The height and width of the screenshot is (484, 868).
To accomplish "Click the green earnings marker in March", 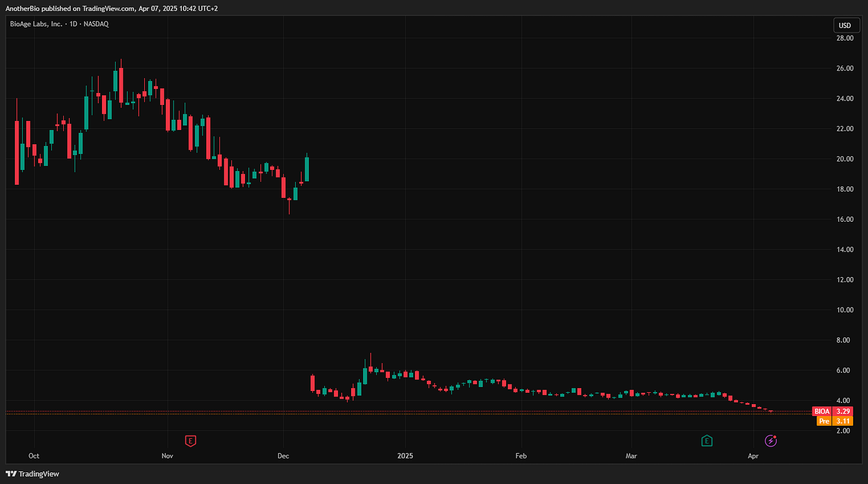I will click(706, 441).
